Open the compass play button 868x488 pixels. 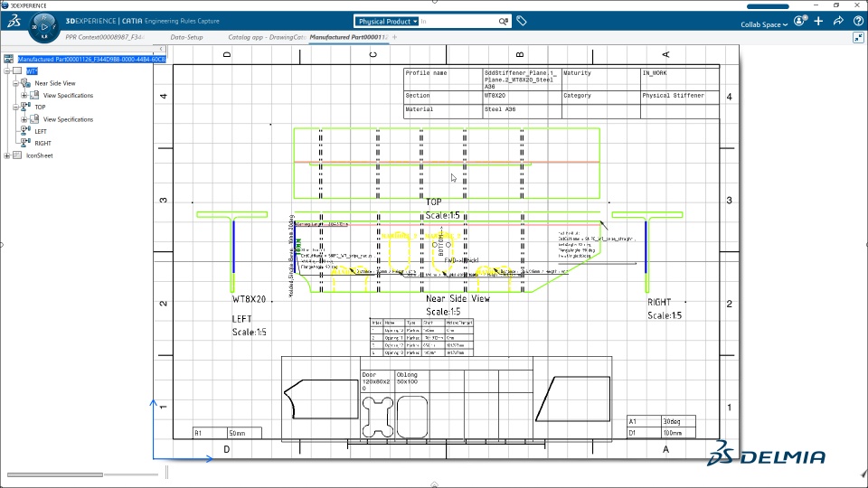(44, 26)
